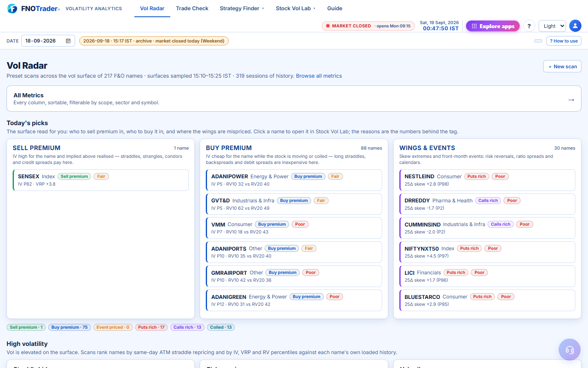Click the arrow on the All Metrics card
Screen dimensions: 588x368
[x=571, y=100]
